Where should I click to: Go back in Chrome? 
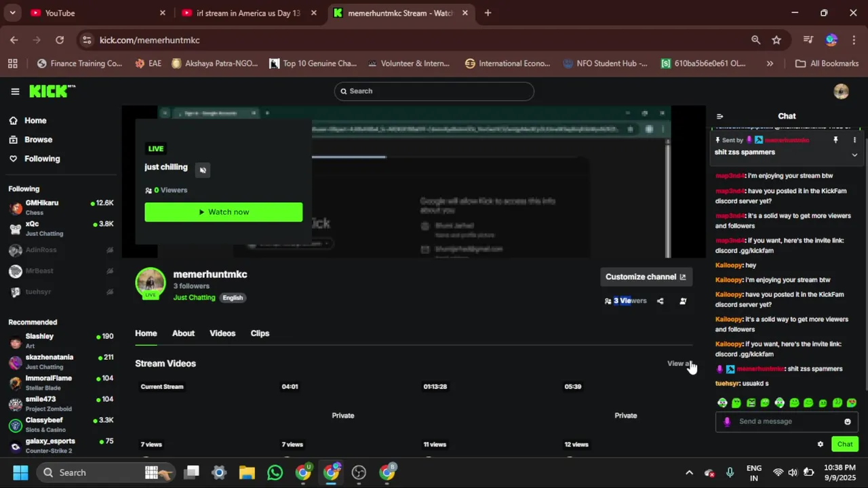14,40
